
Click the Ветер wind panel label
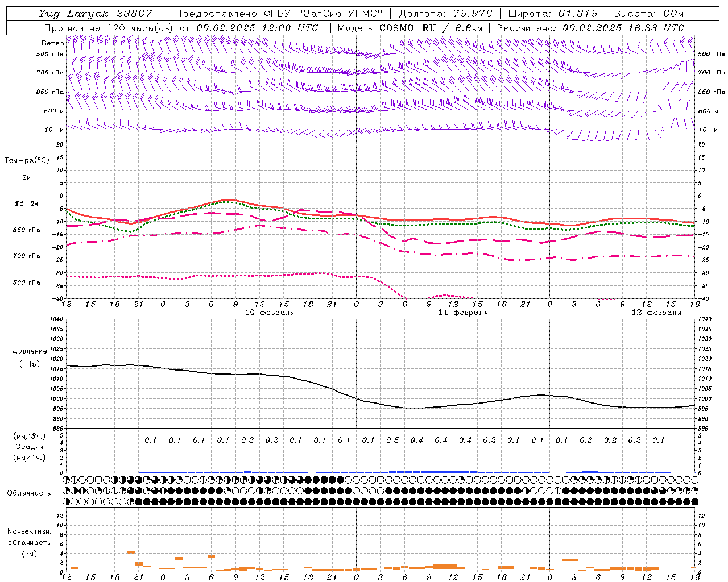point(52,43)
